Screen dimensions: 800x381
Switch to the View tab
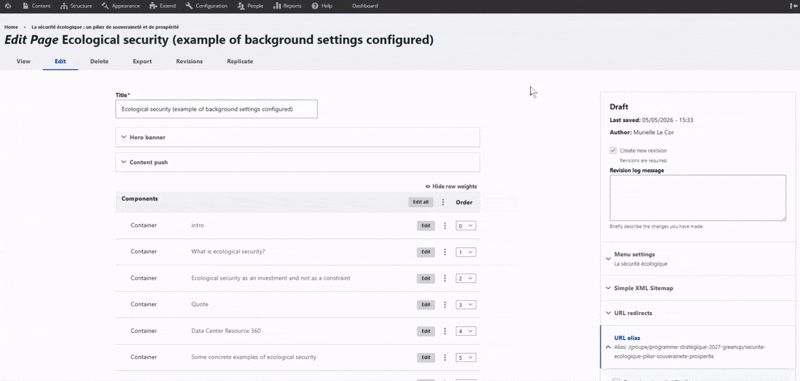pos(23,61)
